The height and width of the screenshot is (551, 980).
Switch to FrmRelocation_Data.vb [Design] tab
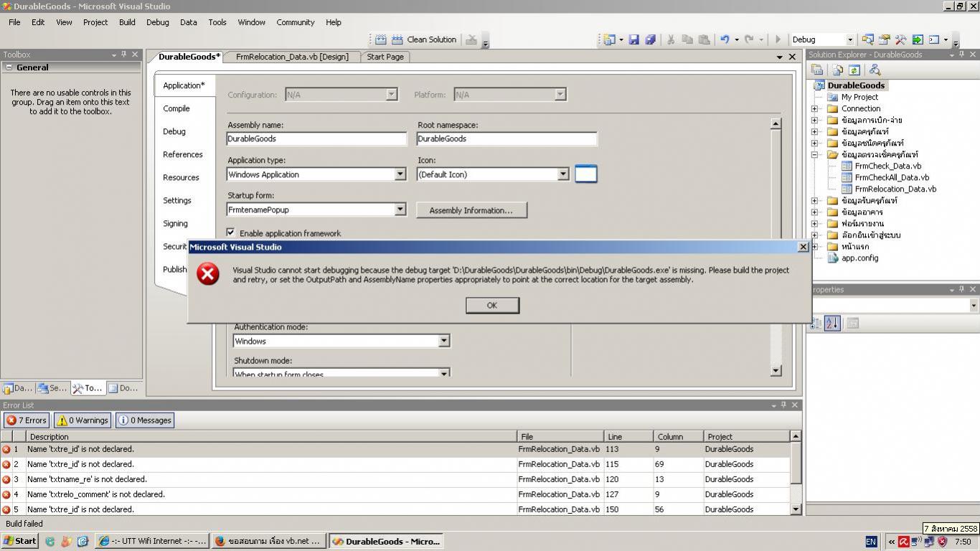coord(292,57)
